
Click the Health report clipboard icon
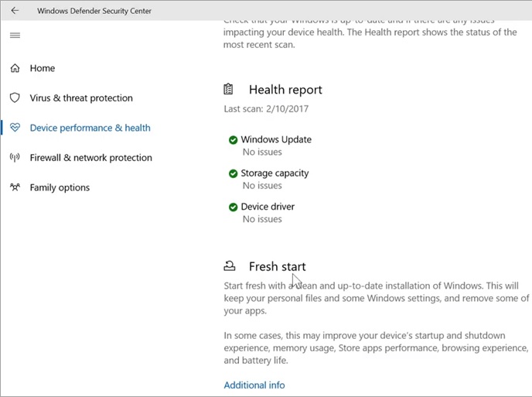pyautogui.click(x=229, y=90)
